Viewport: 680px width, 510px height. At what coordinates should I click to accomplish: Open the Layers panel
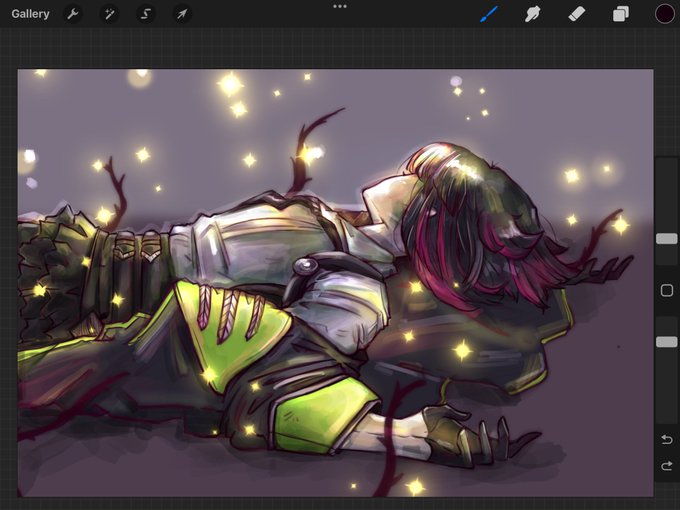click(x=621, y=14)
